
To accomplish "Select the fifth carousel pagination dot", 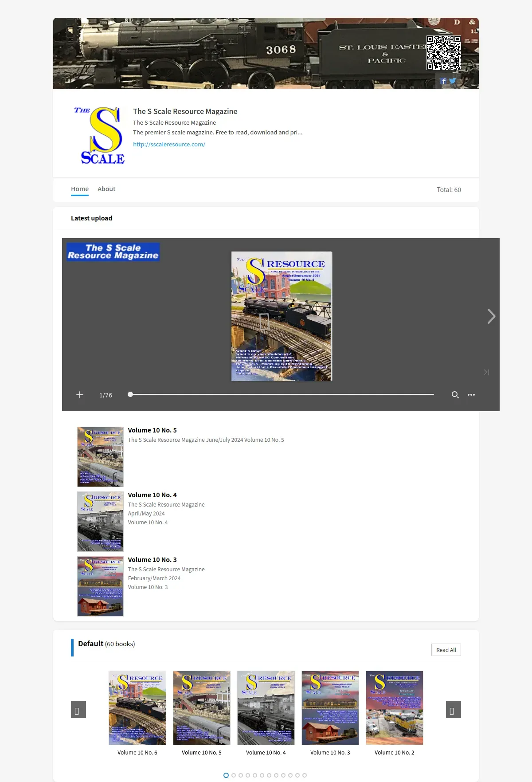I will 255,775.
